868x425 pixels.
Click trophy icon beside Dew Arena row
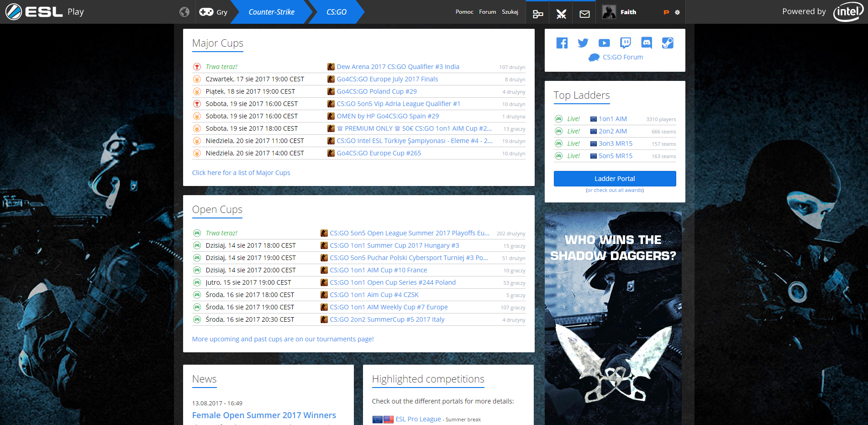[x=197, y=67]
